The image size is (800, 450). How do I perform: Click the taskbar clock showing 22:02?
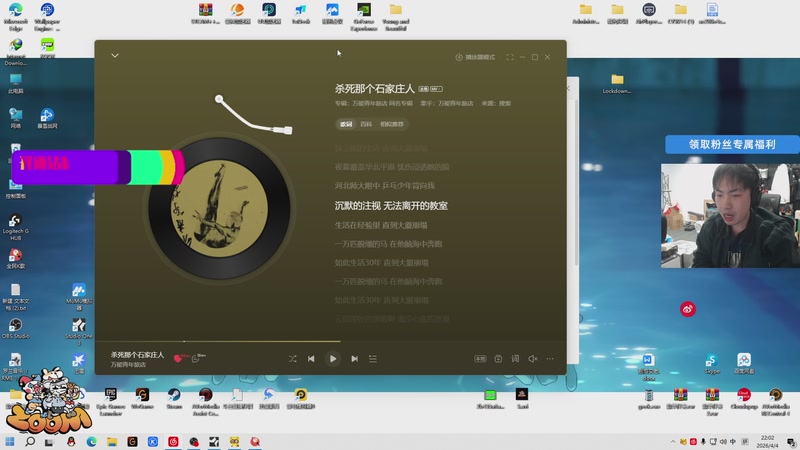(x=767, y=441)
